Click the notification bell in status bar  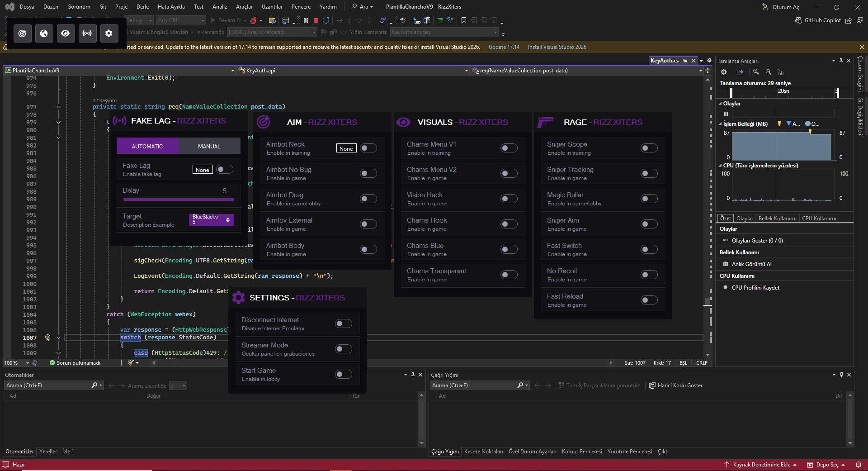point(858,465)
